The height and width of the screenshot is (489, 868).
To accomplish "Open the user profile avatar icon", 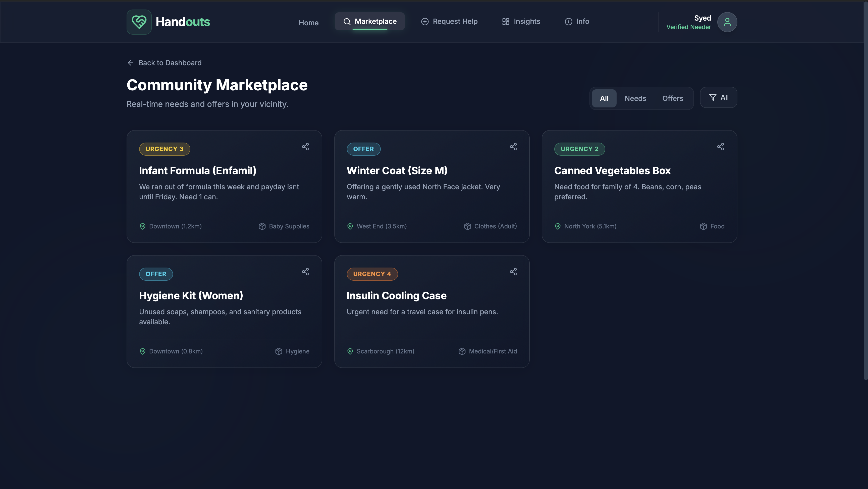I will click(x=727, y=22).
